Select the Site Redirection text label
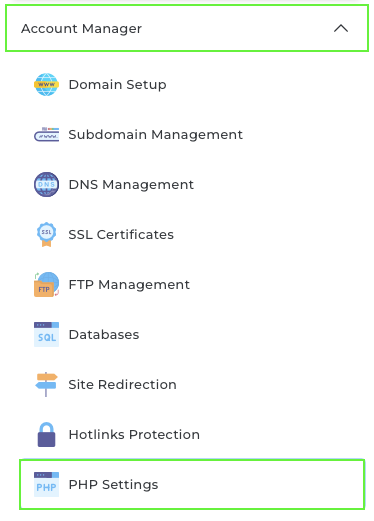 [122, 385]
